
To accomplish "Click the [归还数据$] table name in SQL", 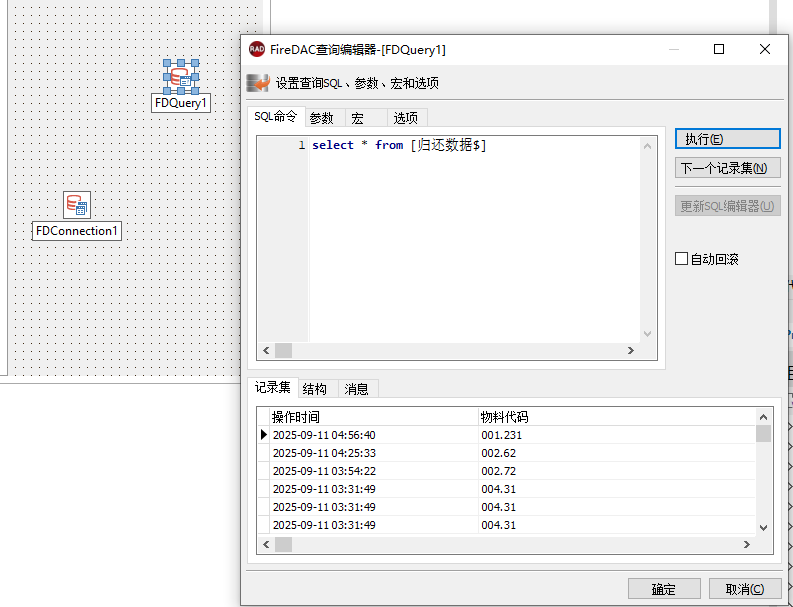I will coord(448,145).
